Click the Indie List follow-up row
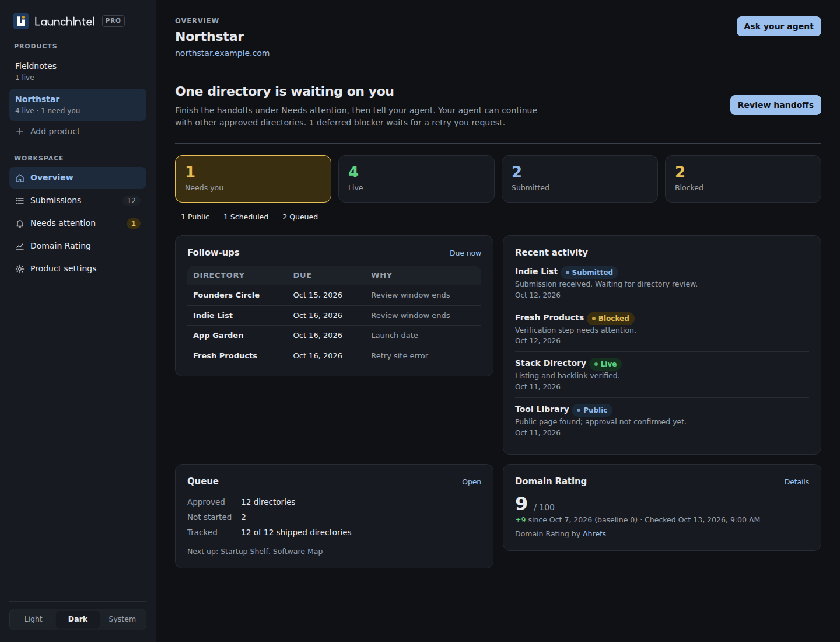The height and width of the screenshot is (642, 840). click(x=334, y=316)
